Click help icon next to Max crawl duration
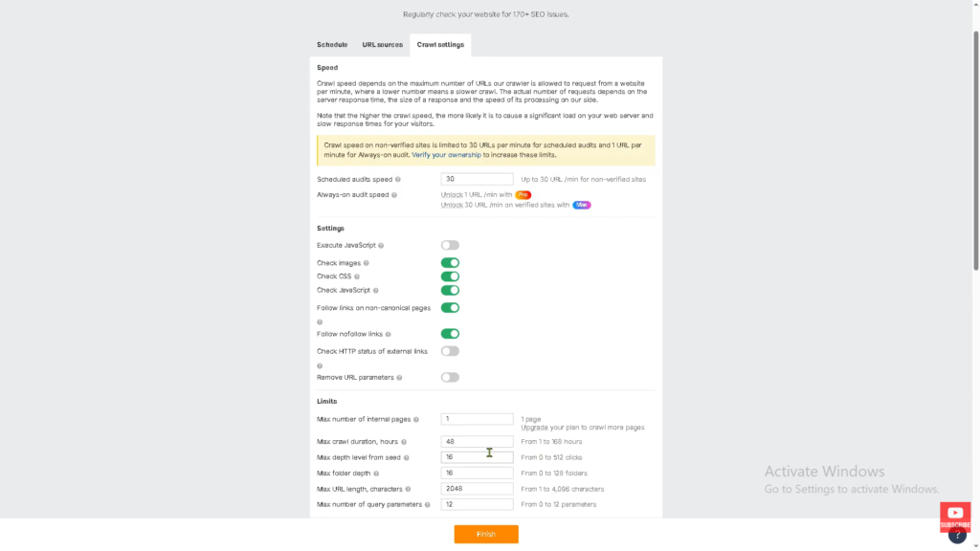This screenshot has height=551, width=980. point(404,442)
